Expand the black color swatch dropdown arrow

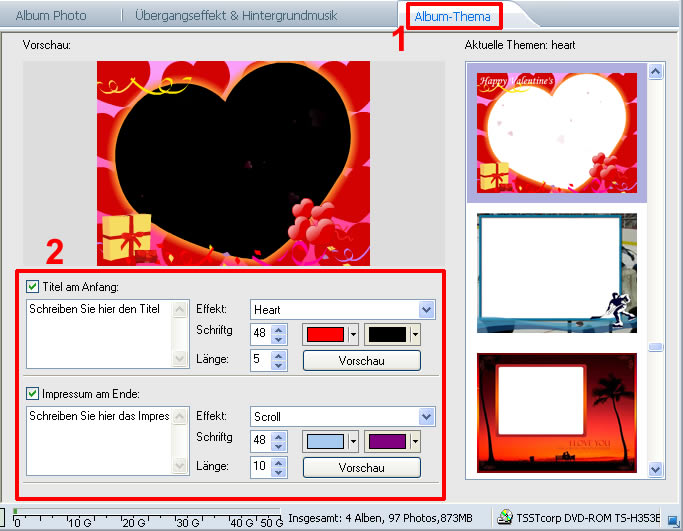tap(415, 335)
